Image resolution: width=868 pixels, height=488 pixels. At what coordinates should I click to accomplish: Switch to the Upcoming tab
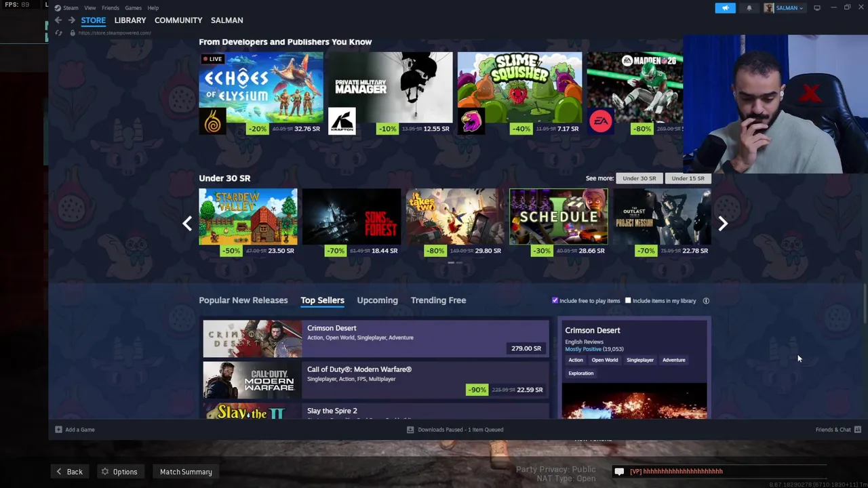pos(377,300)
